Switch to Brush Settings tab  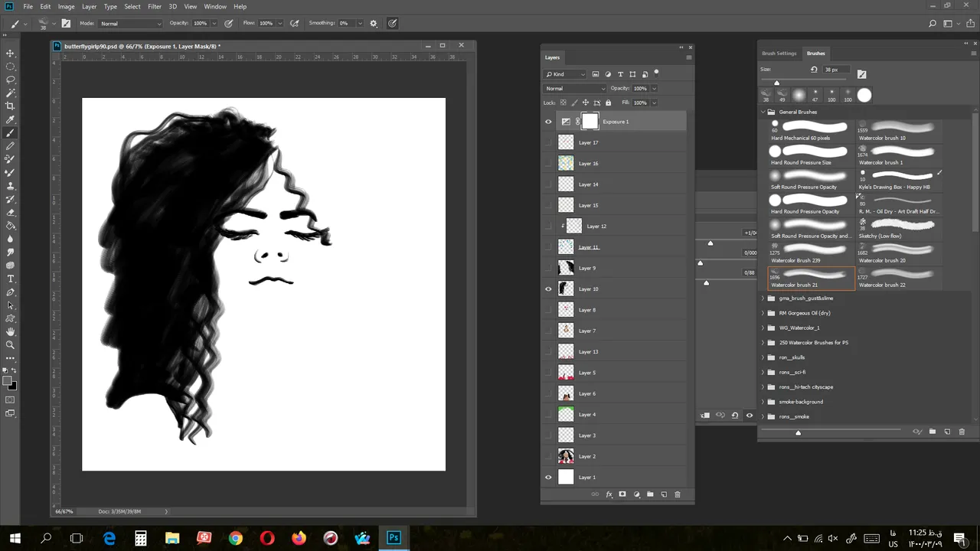(779, 54)
